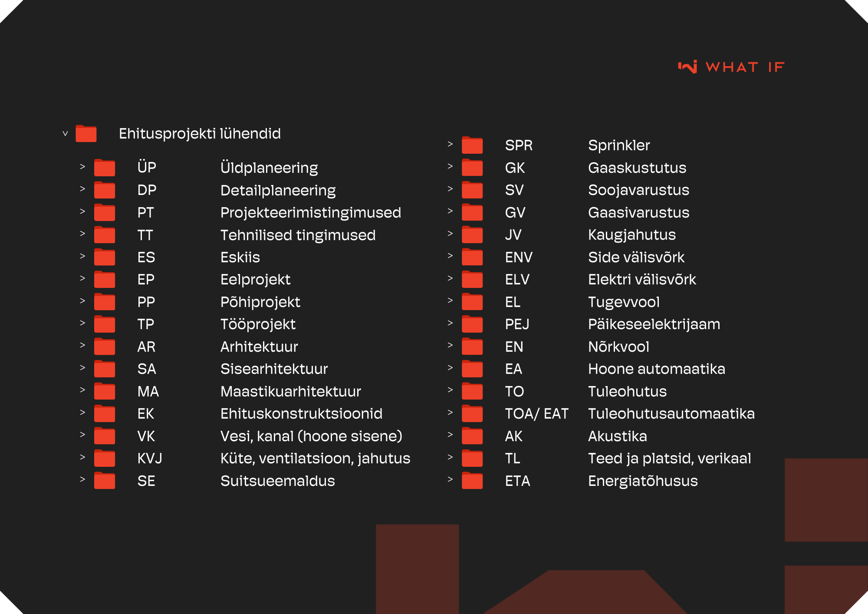The width and height of the screenshot is (868, 614).
Task: Expand the GK Gaaskustutus folder
Action: click(450, 166)
